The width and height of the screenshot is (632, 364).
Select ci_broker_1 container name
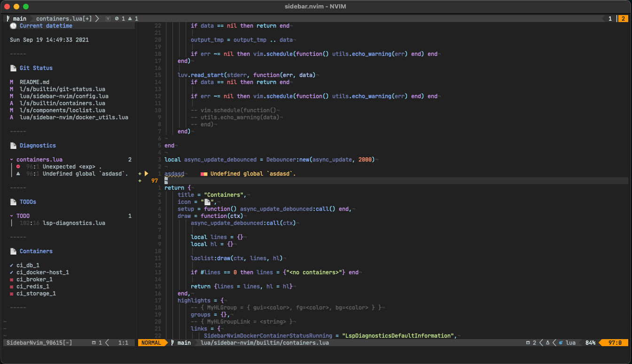coord(34,279)
